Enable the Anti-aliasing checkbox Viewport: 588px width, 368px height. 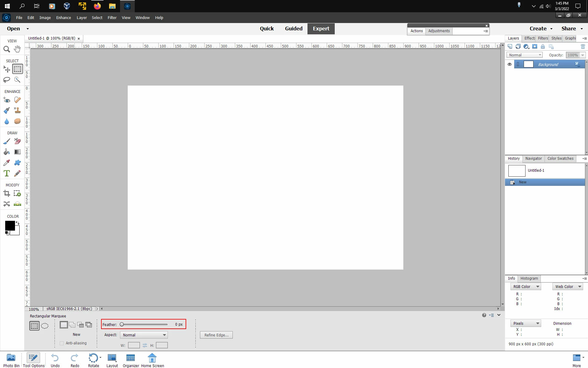[62, 343]
